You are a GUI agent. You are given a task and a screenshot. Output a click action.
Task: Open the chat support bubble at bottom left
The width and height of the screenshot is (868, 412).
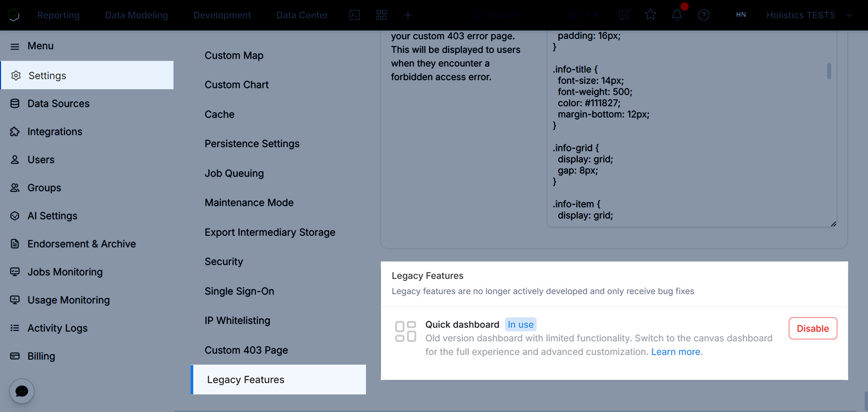coord(21,391)
